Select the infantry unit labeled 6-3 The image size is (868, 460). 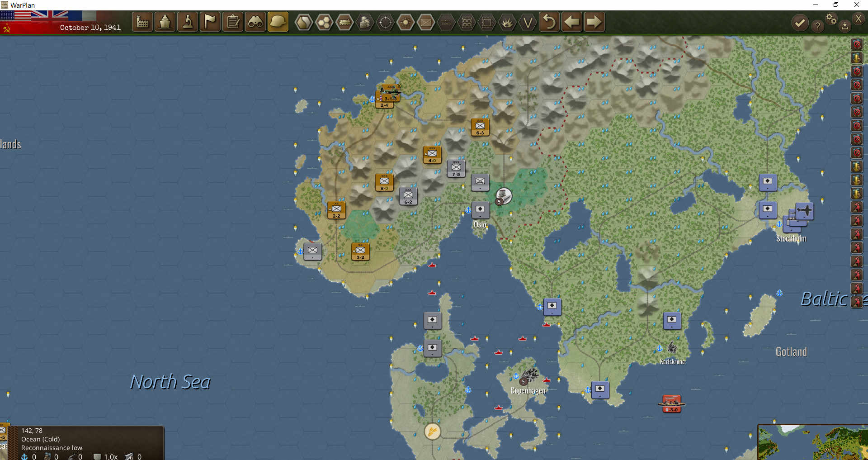pos(480,127)
